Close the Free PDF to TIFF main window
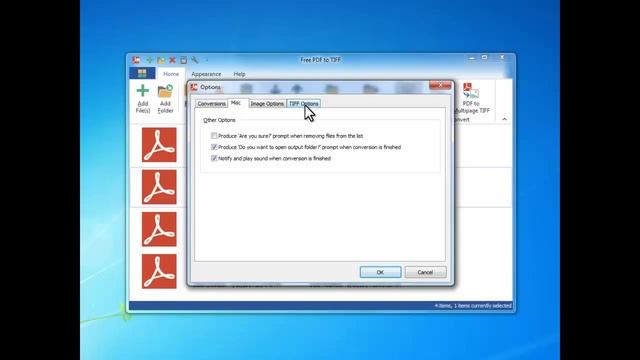Screen dimensions: 640x360 (502, 58)
